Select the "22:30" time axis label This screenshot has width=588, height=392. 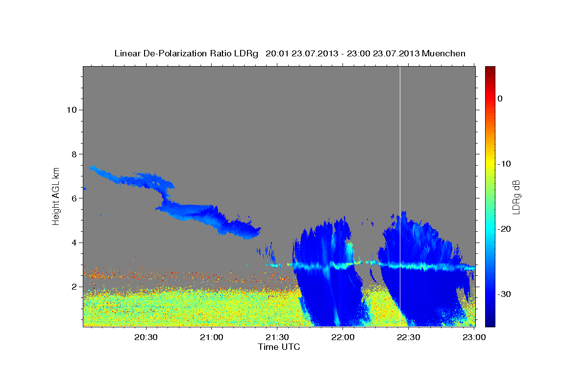click(408, 337)
